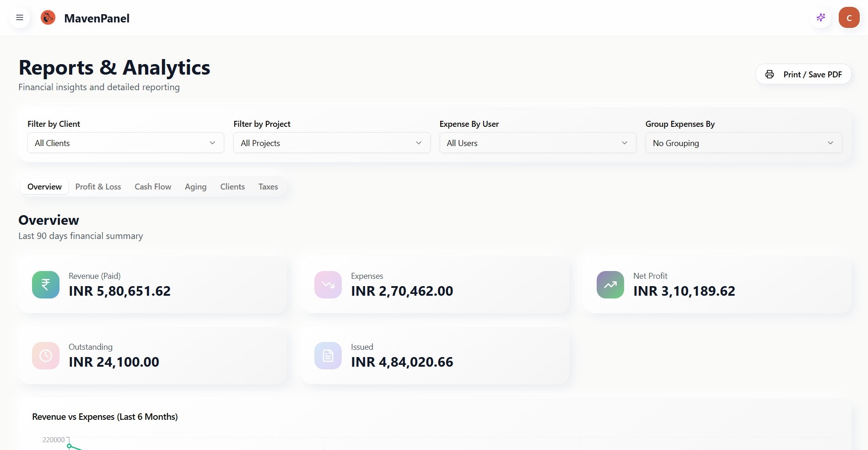Click the MavenPanel brand name

coord(97,18)
